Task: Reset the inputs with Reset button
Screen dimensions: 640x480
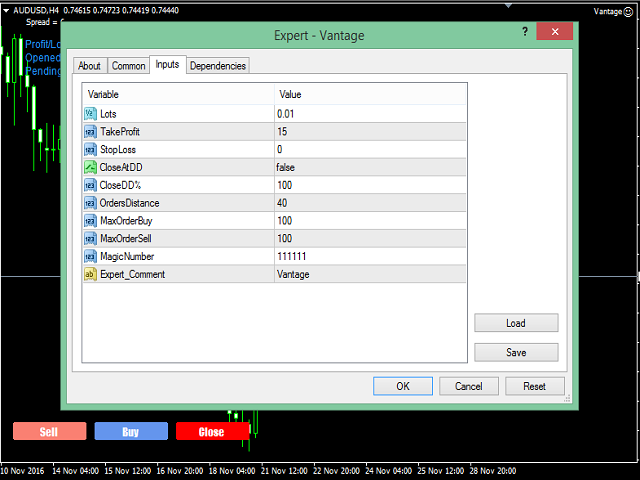Action: pos(534,386)
